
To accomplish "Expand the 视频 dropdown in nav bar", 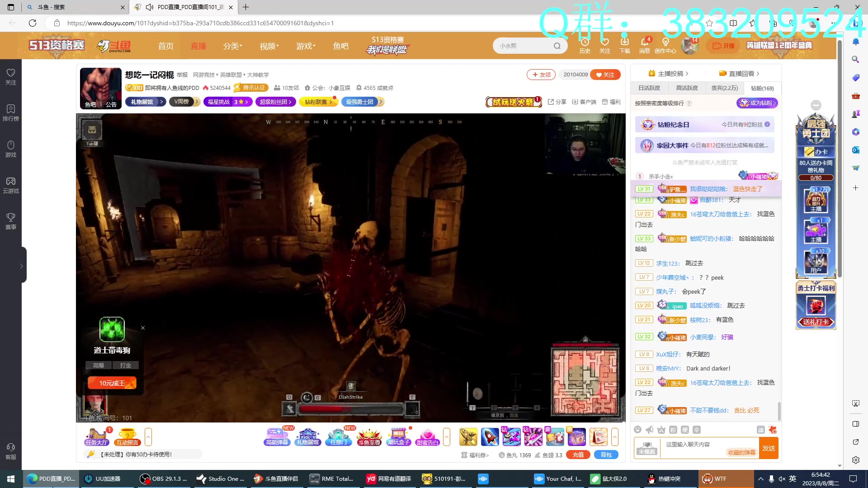I will point(269,46).
